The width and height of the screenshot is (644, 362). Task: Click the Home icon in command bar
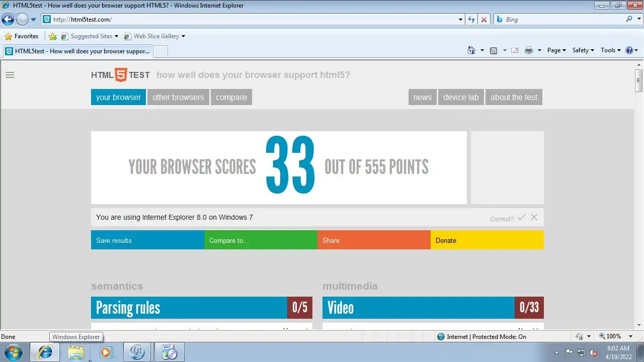pos(471,50)
